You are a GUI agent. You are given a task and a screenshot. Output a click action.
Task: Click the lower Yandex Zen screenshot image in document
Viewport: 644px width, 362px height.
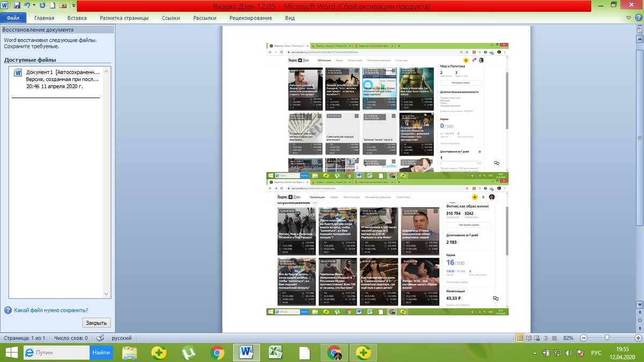(x=387, y=247)
